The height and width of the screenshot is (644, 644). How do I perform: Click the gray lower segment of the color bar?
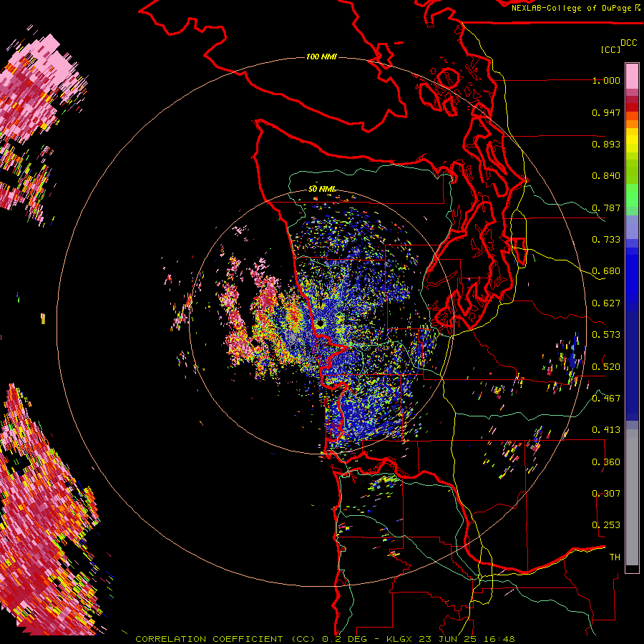[632, 497]
